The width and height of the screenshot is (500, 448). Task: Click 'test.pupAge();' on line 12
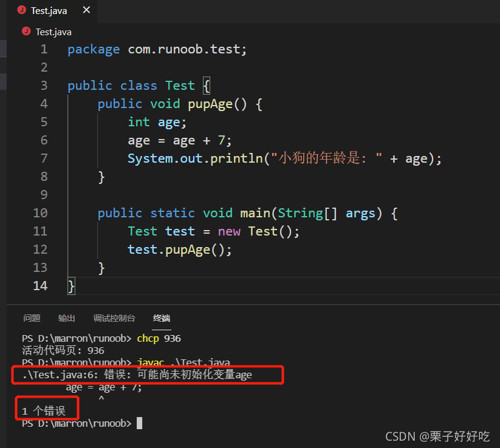coord(180,250)
